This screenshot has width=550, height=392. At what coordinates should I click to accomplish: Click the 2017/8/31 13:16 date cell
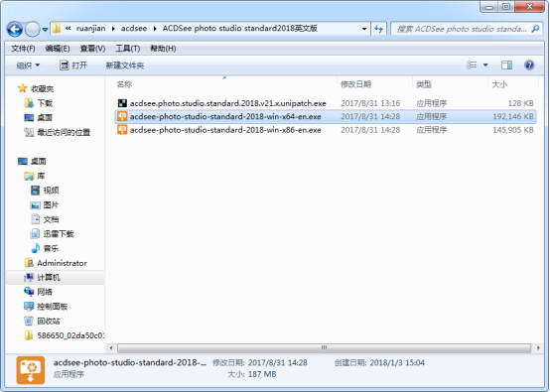pyautogui.click(x=370, y=103)
